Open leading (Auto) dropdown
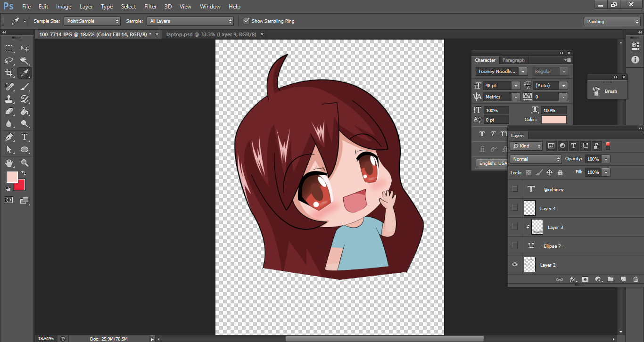The height and width of the screenshot is (342, 644). tap(563, 86)
